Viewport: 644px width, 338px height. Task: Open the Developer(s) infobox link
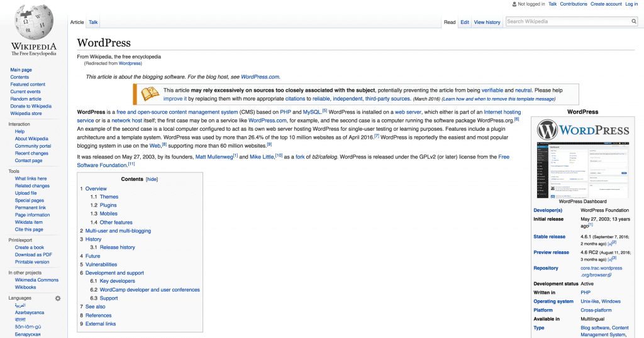548,210
